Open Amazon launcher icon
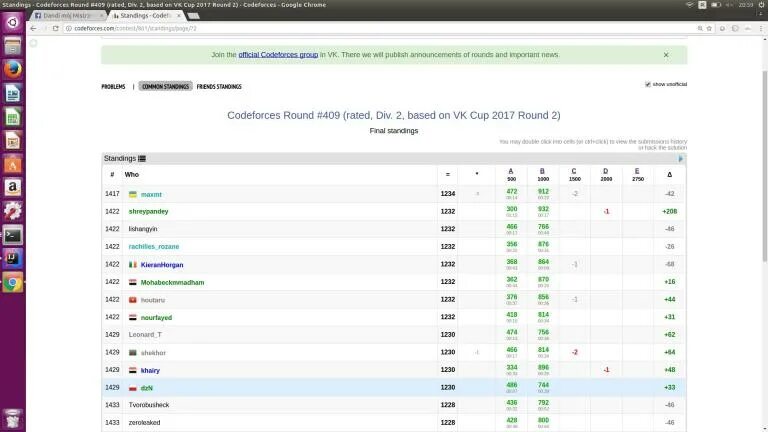 (13, 188)
